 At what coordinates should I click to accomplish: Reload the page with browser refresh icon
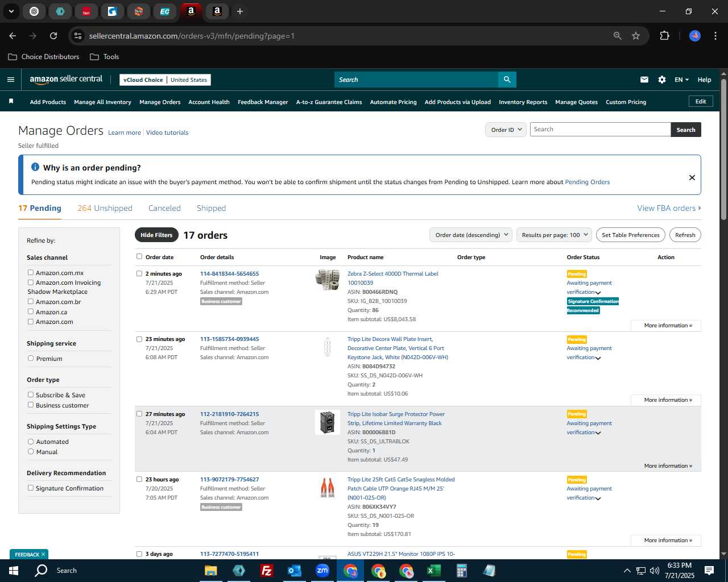(x=53, y=36)
